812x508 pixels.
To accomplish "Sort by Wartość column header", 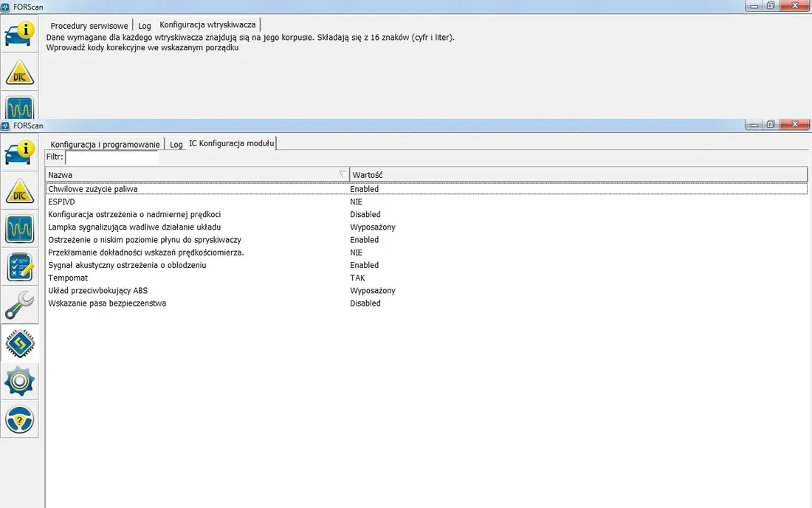I will coord(579,174).
